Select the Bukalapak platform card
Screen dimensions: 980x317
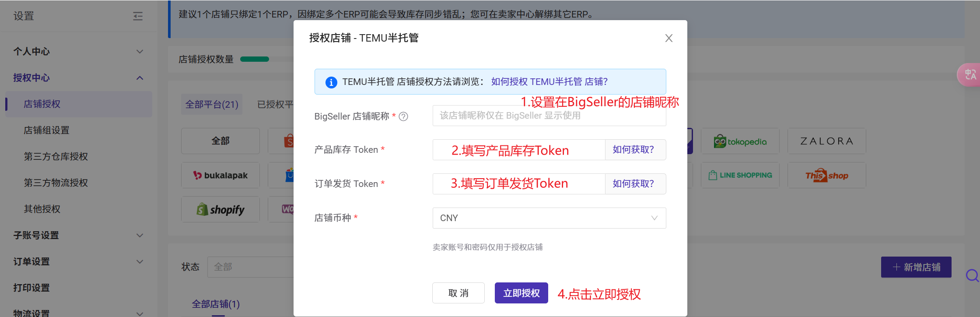[220, 175]
